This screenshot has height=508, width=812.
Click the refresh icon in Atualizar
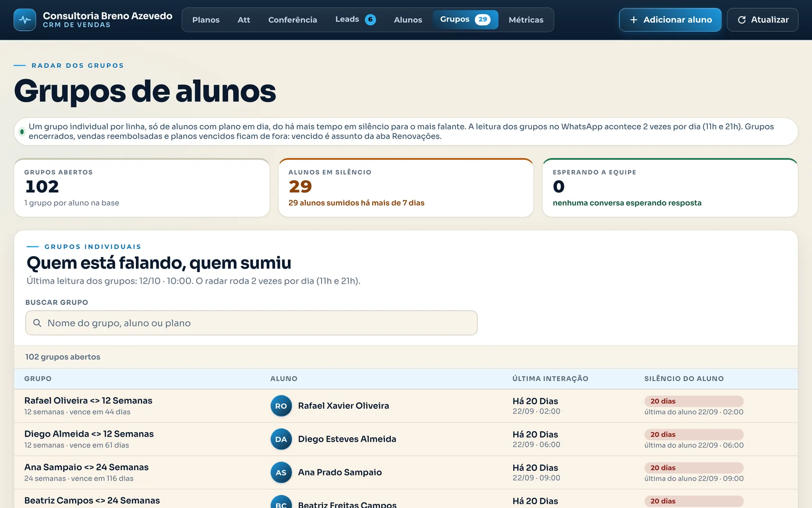click(x=742, y=20)
